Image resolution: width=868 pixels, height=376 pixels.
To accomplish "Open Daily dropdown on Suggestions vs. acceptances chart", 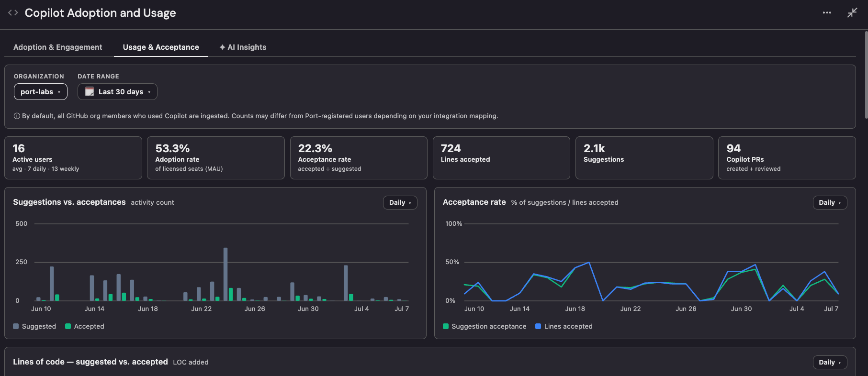I will 400,202.
